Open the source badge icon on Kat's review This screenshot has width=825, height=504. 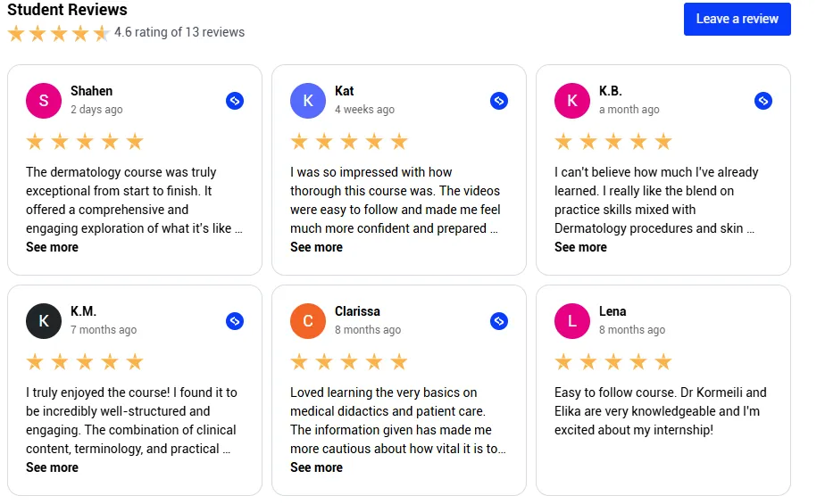(499, 101)
